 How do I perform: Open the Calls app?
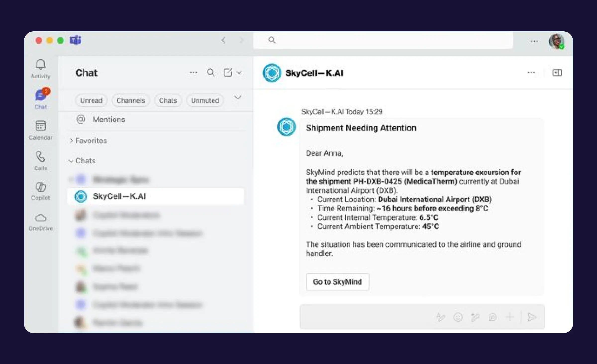[41, 161]
